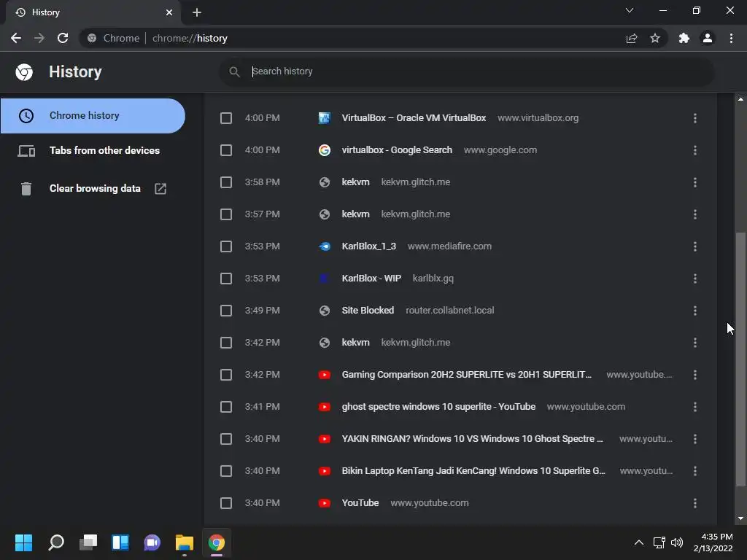Show hidden system tray icons chevron
Image resolution: width=747 pixels, height=560 pixels.
pos(639,542)
